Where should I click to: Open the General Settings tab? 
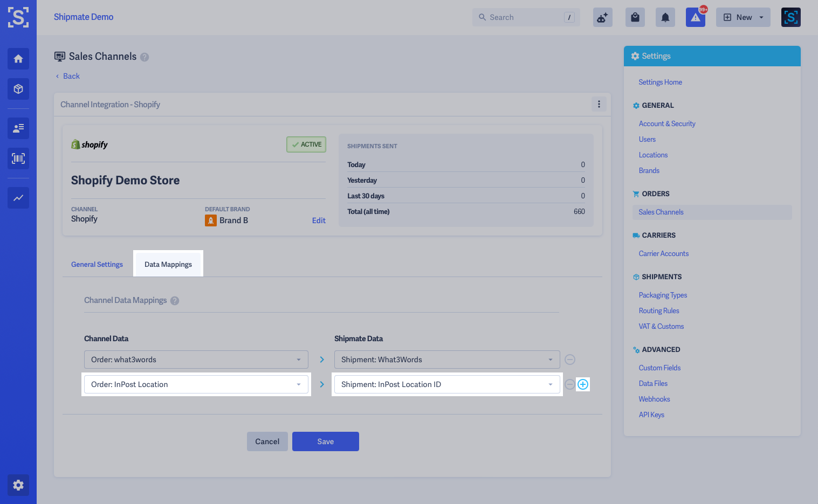click(x=97, y=264)
